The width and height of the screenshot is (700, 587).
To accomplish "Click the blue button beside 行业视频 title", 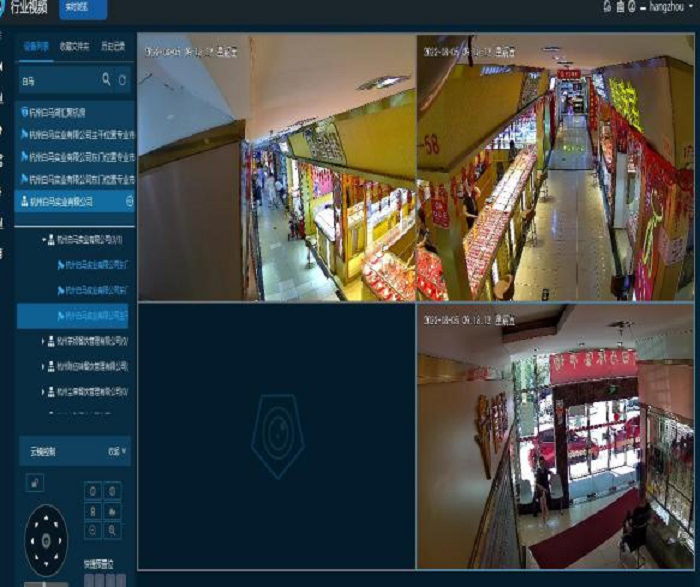I will 83,8.
